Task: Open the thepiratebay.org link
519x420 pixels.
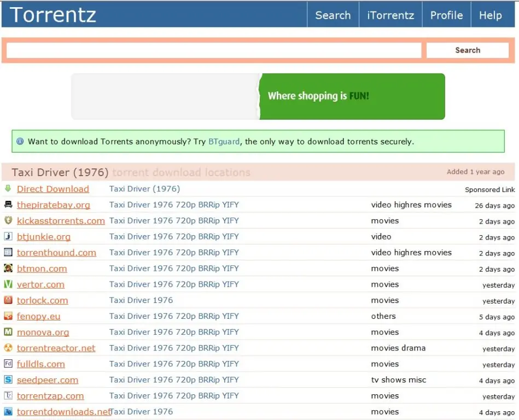Action: [x=53, y=205]
